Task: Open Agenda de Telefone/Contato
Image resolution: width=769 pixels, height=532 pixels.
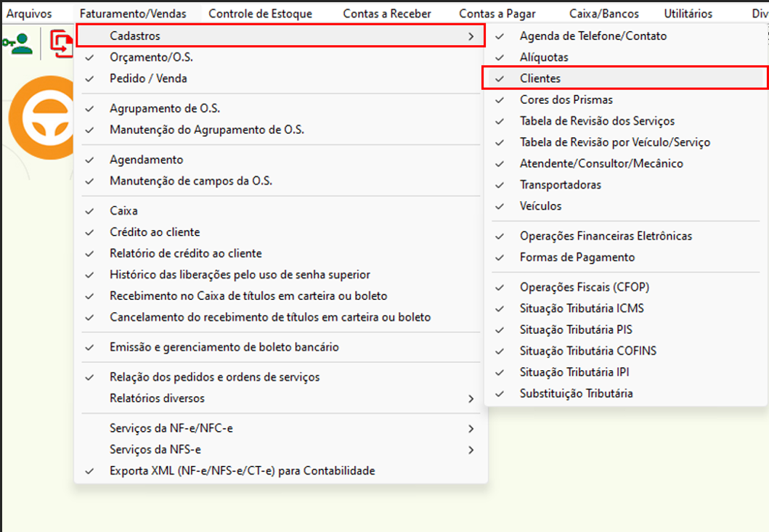Action: click(x=625, y=36)
